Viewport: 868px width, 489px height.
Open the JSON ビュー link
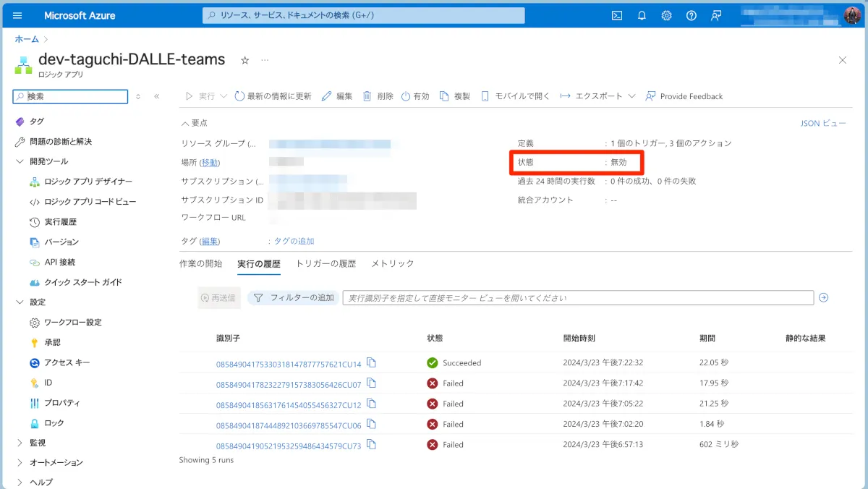[x=822, y=123]
